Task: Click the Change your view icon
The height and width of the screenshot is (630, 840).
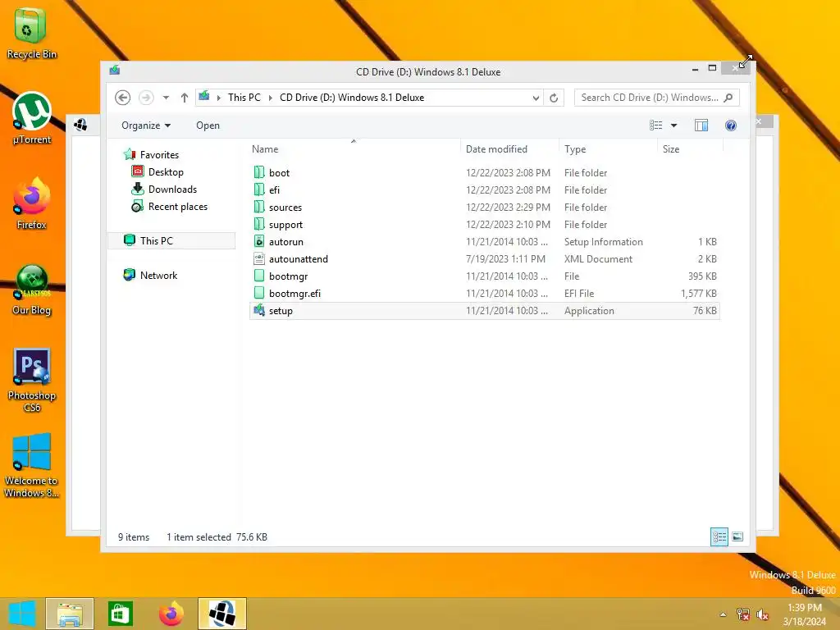Action: [x=655, y=126]
